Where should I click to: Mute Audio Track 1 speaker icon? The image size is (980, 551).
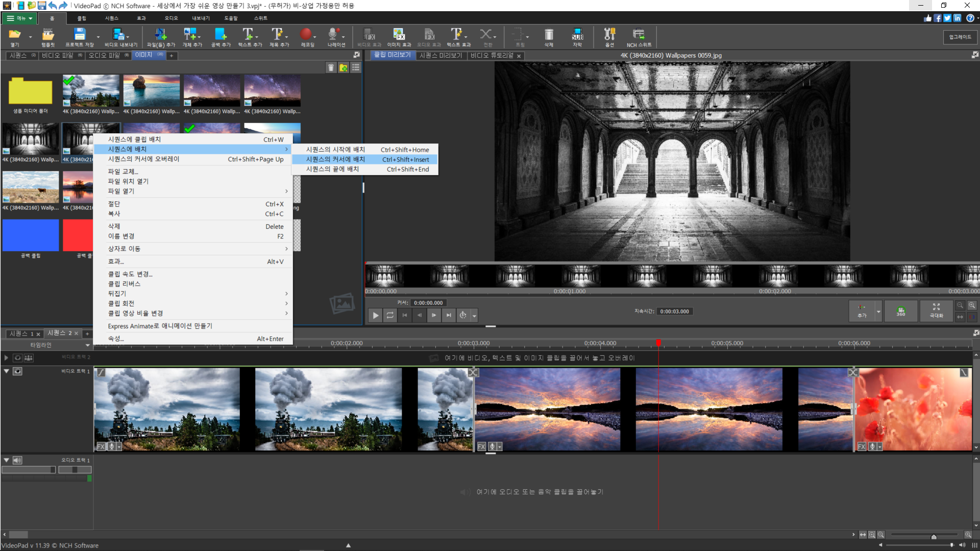click(x=18, y=460)
